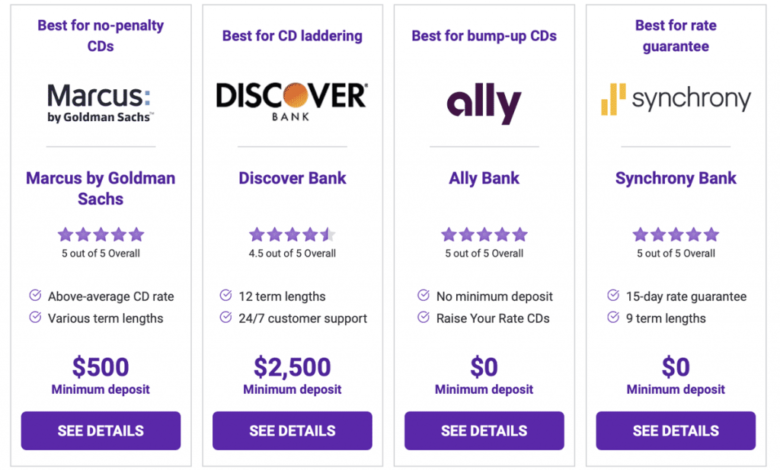
Task: Click check icon beside No minimum deposit
Action: (x=423, y=295)
